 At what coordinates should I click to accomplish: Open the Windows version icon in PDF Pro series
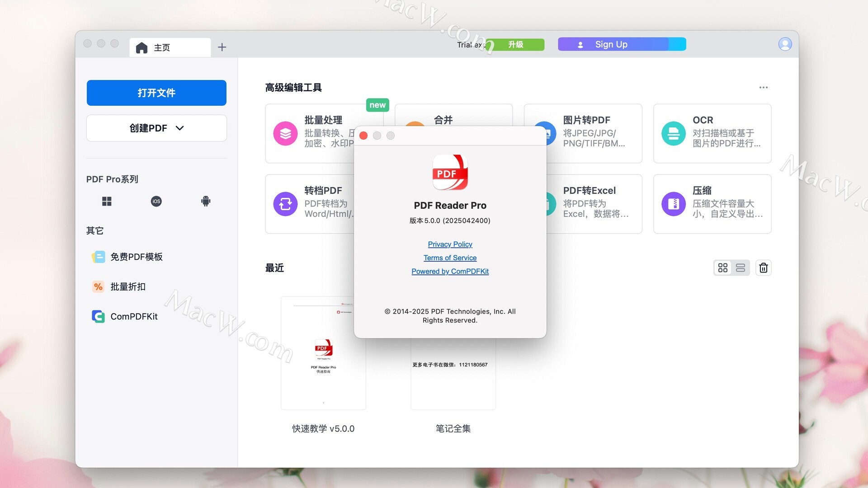[x=107, y=202]
